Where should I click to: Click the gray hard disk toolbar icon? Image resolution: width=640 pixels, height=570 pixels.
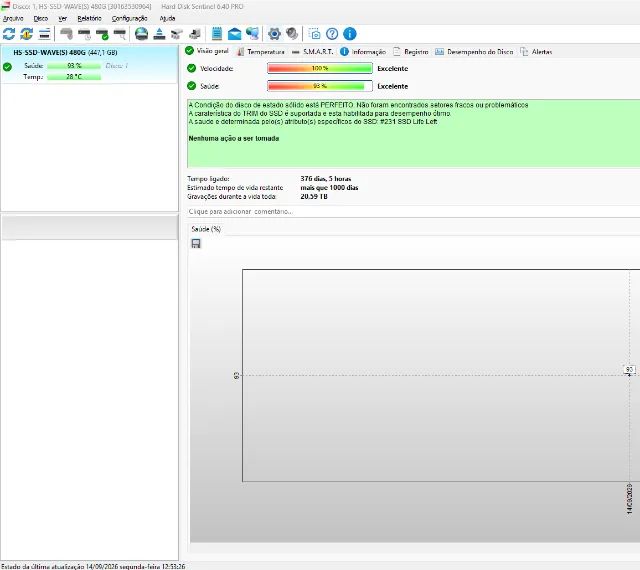[x=66, y=34]
